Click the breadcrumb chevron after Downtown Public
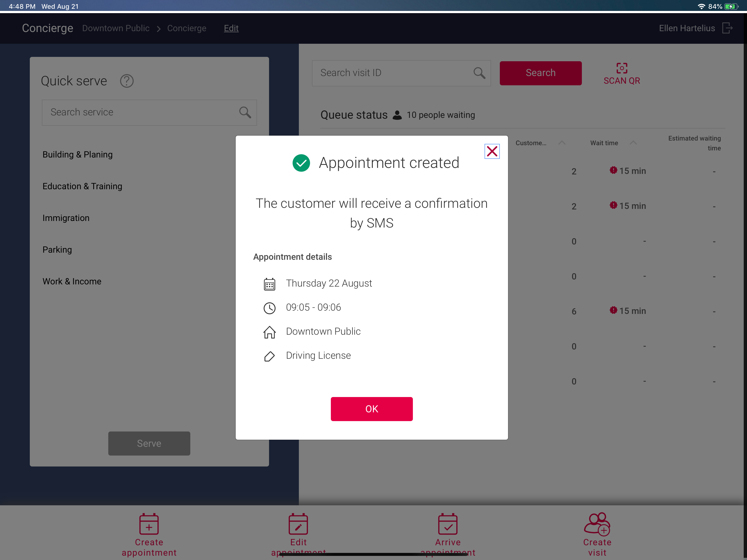Viewport: 747px width, 560px height. [158, 29]
